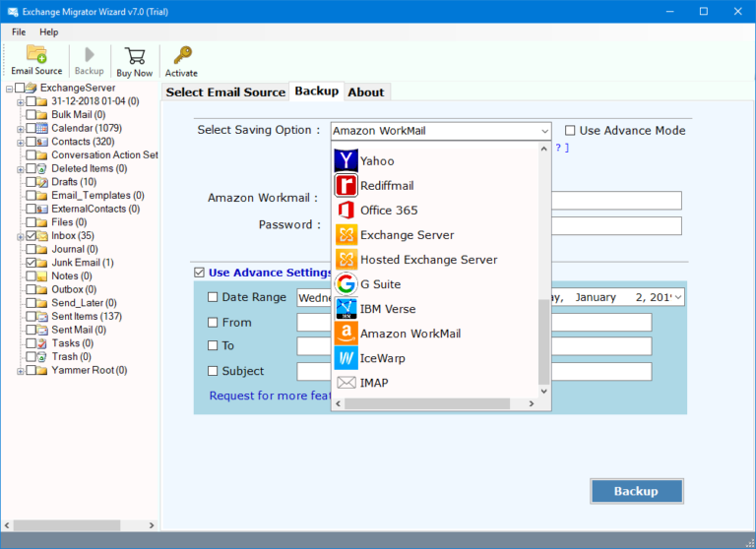Screen dimensions: 756x549
Task: Enable the Date Range filter checkbox
Action: click(x=213, y=297)
